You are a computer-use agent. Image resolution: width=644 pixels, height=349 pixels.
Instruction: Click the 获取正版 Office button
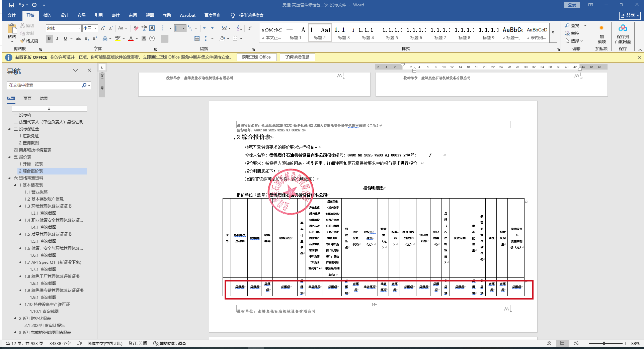pos(256,57)
